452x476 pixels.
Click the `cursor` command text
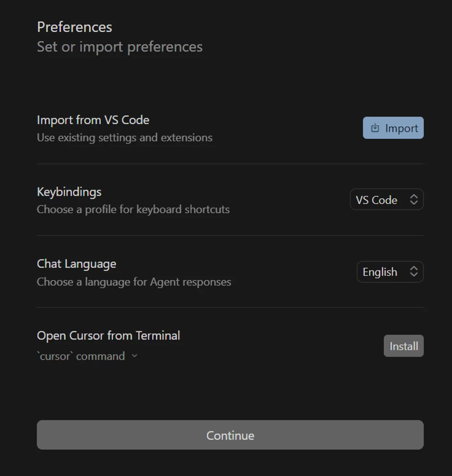[81, 356]
